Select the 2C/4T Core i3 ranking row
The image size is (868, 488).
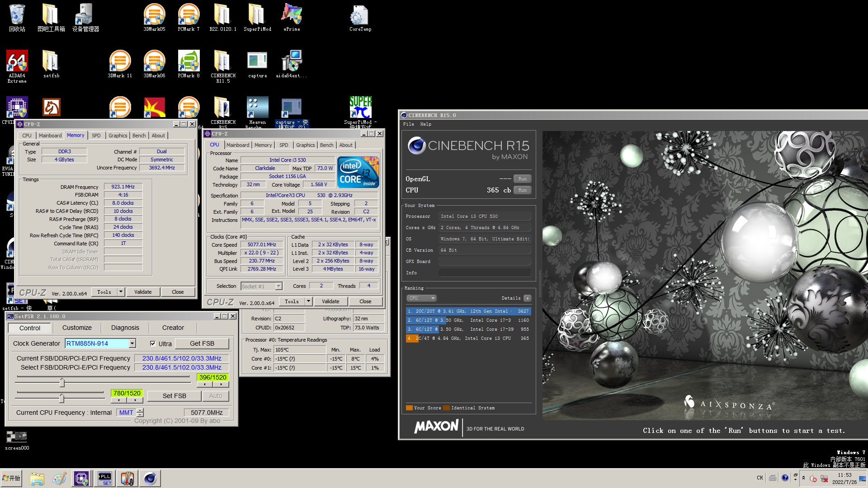point(468,338)
